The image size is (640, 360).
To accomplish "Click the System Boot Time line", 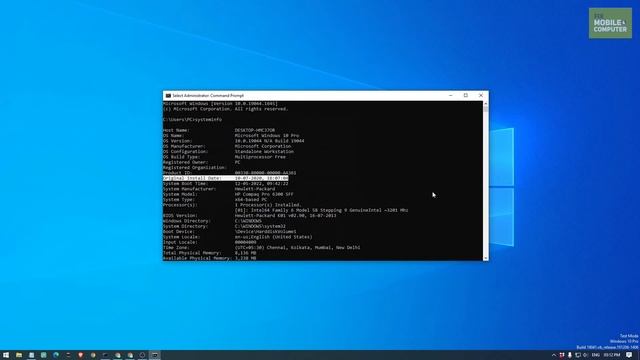I will [226, 184].
